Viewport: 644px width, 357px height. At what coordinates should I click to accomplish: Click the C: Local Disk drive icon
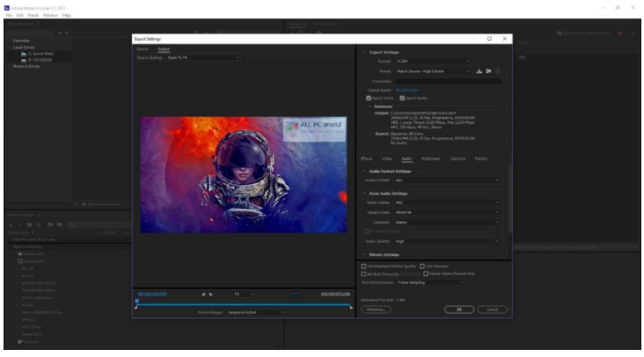point(23,54)
